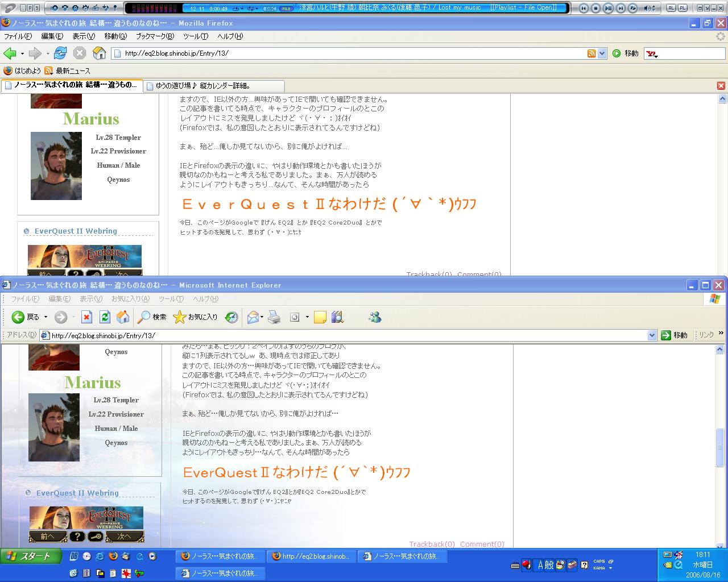Viewport: 728px width, 582px height.
Task: Go to Firefox Home page
Action: (x=100, y=53)
